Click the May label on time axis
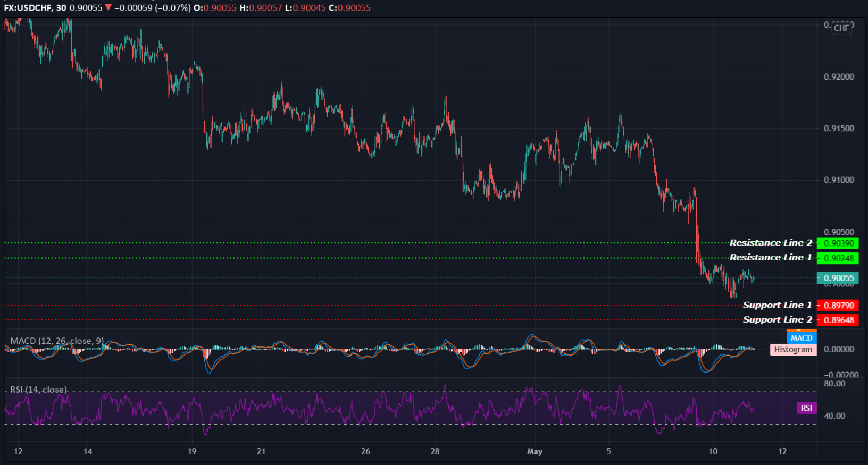The image size is (868, 465). coord(535,452)
